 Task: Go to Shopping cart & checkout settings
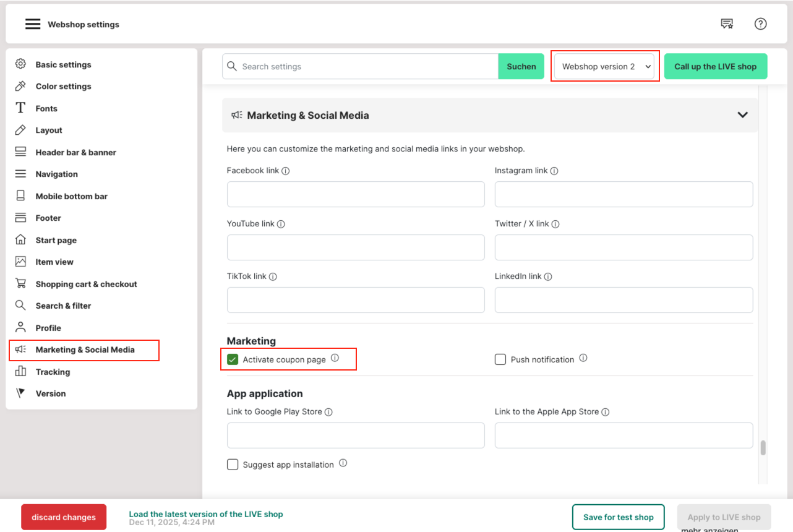tap(86, 284)
